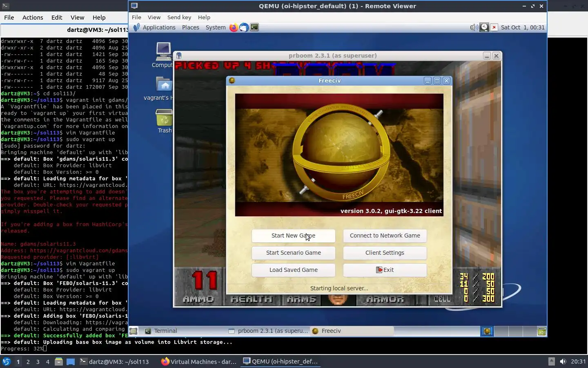Switch to prboom 2.3.1 in guest taskbar
This screenshot has height=368, width=588.
click(268, 331)
